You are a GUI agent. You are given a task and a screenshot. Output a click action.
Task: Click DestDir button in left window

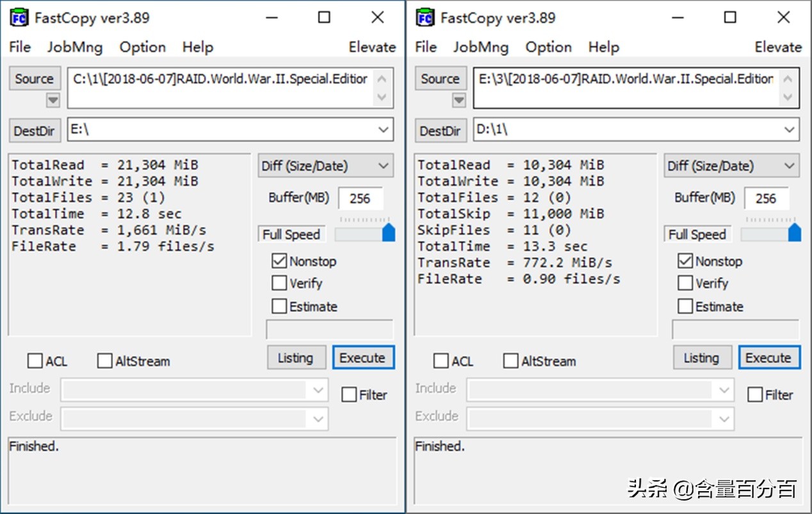[35, 131]
